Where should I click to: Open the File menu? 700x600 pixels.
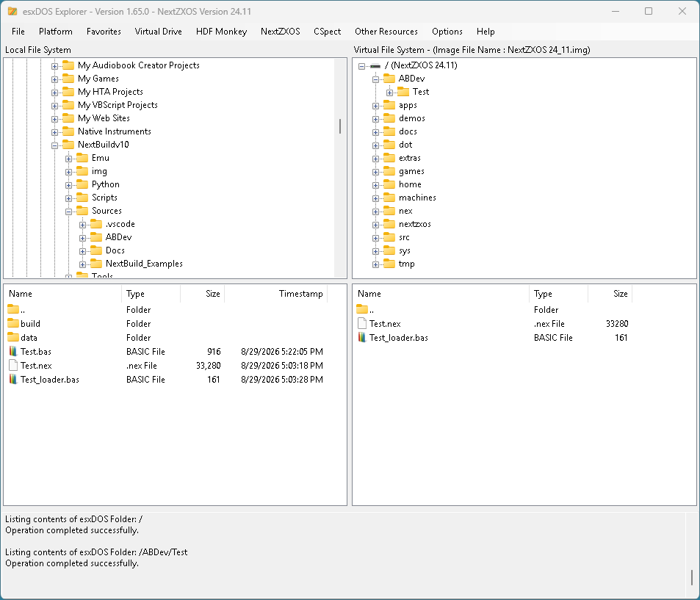[18, 32]
